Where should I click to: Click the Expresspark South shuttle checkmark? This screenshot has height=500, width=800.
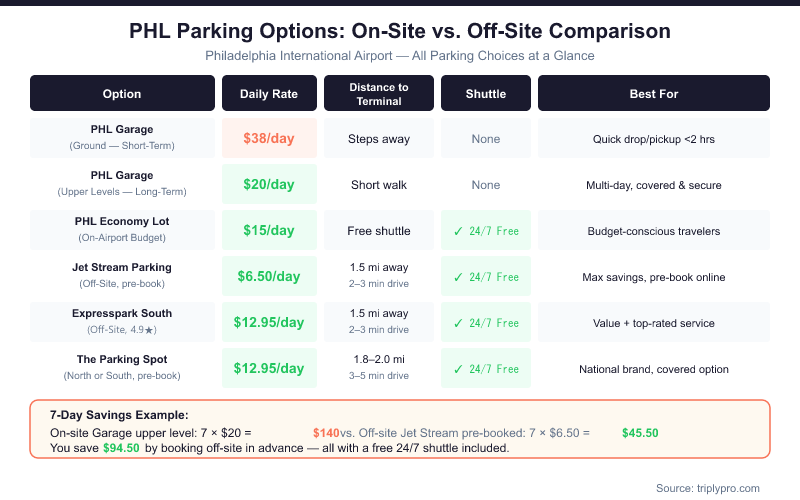[x=459, y=323]
